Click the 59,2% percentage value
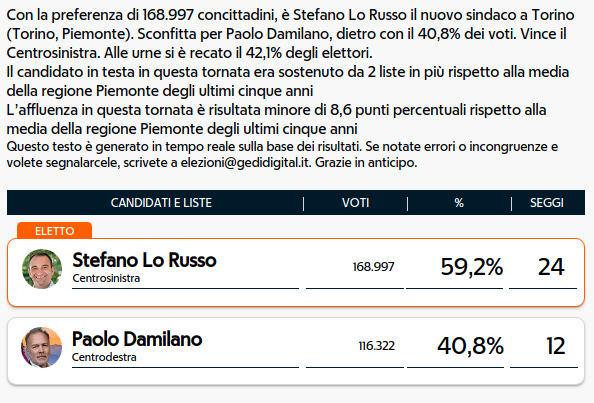This screenshot has width=594, height=403. (472, 267)
